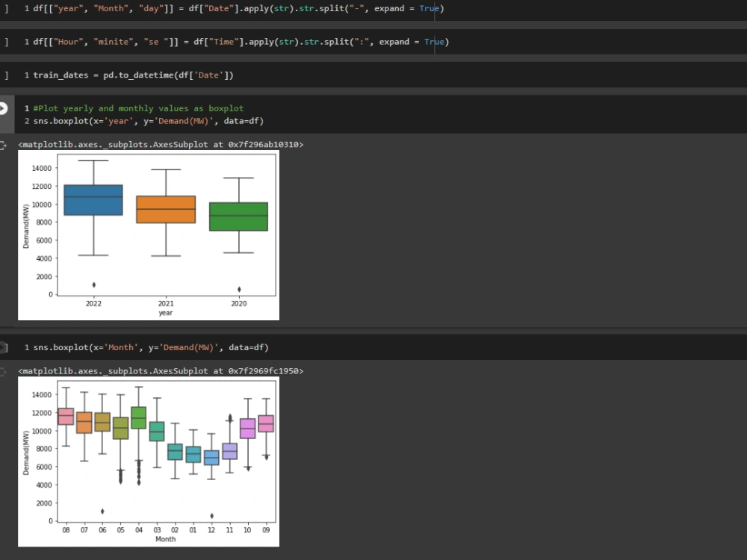The width and height of the screenshot is (747, 560).
Task: Expand the train_dates cell output area
Action: [6, 75]
